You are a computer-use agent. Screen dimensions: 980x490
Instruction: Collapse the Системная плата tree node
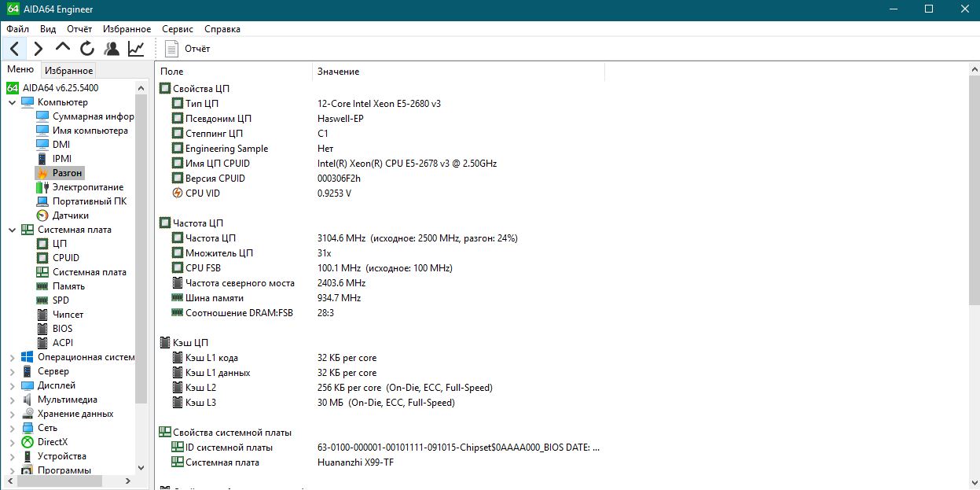(x=12, y=230)
